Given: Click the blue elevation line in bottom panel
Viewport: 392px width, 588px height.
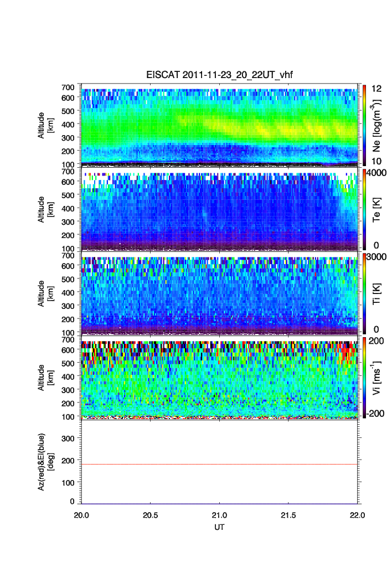Looking at the screenshot, I should pos(219,504).
